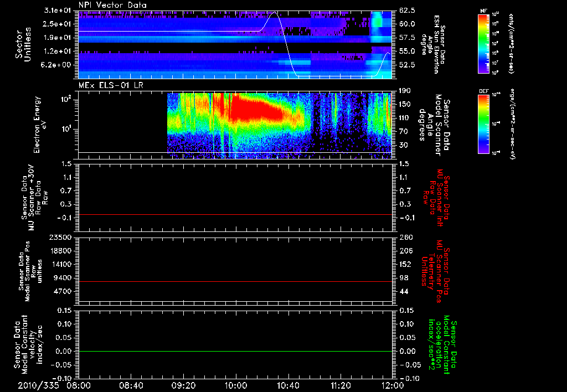Click the '57.5' elevation angle tick

click(407, 38)
